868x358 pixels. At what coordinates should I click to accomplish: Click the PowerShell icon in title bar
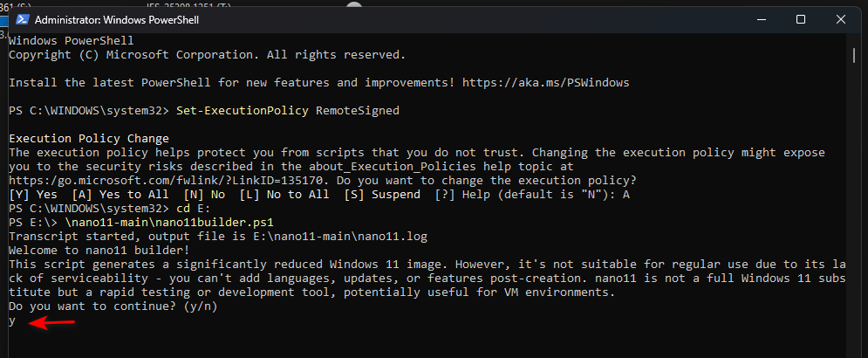click(22, 19)
